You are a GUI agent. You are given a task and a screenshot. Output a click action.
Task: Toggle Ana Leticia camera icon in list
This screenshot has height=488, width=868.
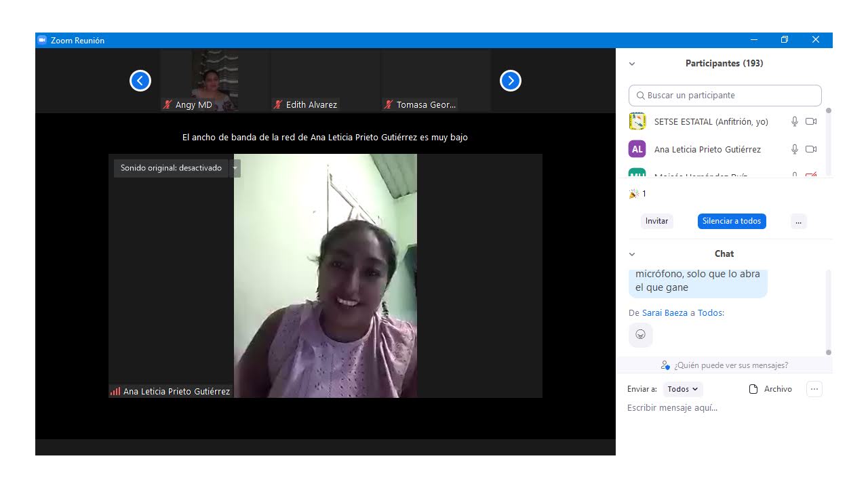(810, 149)
